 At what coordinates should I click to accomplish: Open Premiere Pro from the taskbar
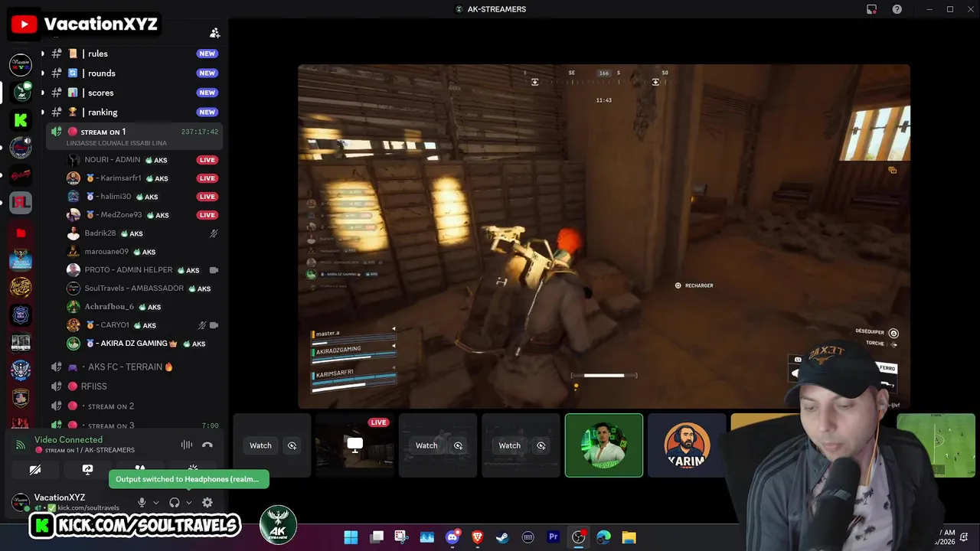tap(554, 537)
